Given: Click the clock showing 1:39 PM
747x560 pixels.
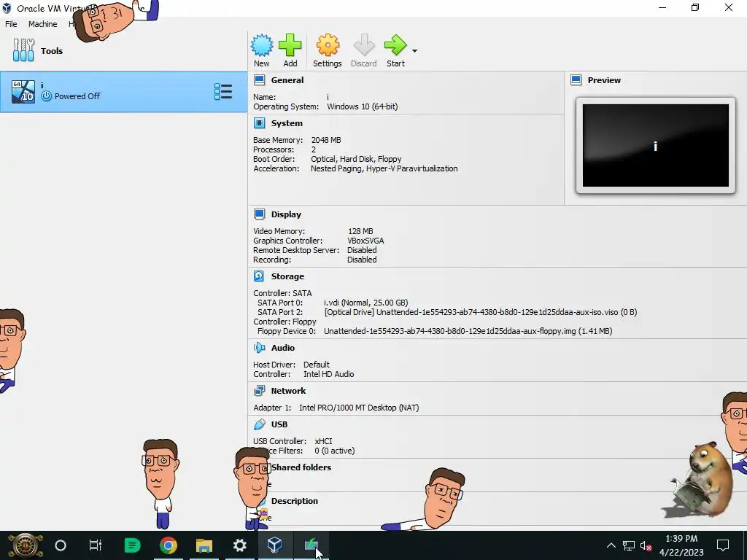Looking at the screenshot, I should (x=681, y=539).
